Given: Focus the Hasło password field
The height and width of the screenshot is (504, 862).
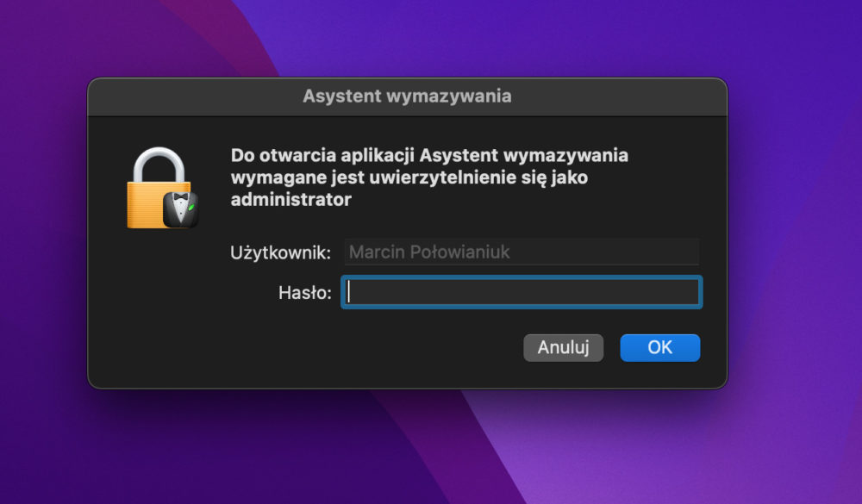Looking at the screenshot, I should point(522,292).
